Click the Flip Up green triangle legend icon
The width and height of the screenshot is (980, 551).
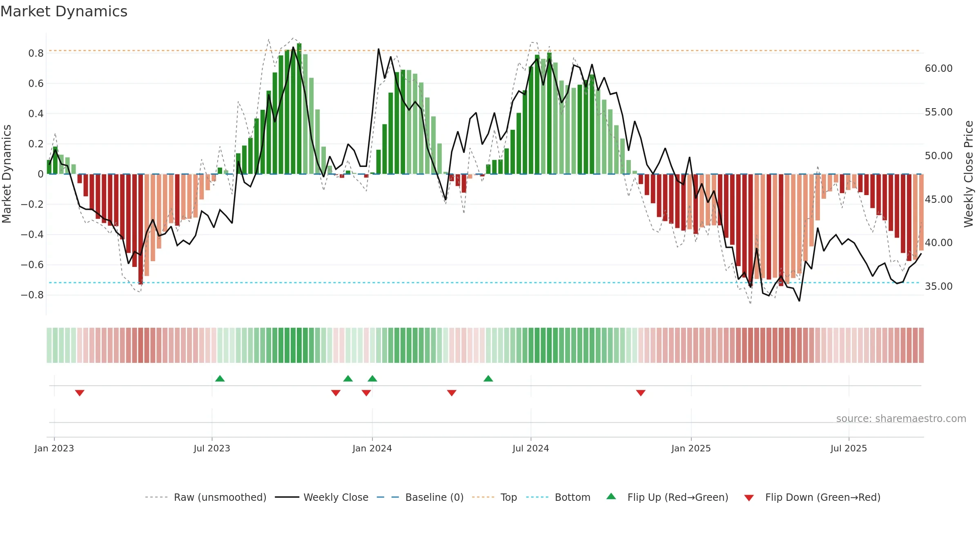(611, 496)
